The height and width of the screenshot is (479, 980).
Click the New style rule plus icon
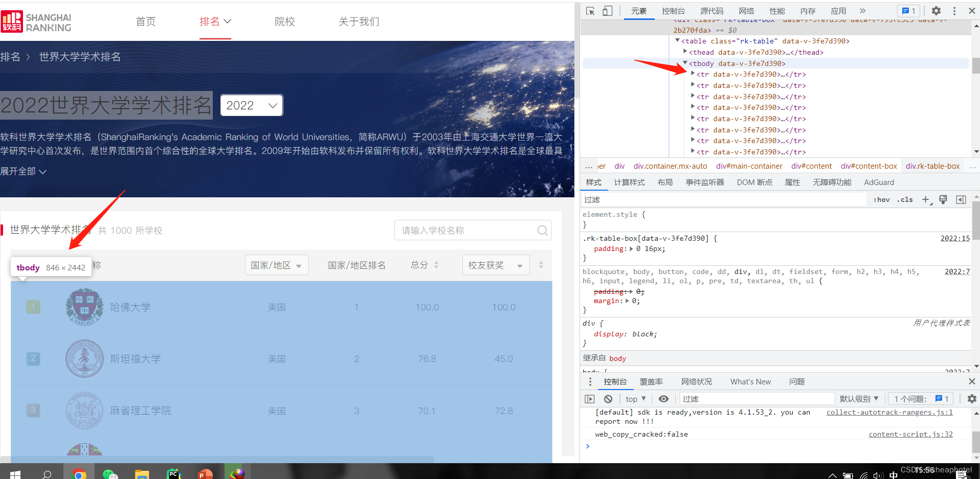926,200
